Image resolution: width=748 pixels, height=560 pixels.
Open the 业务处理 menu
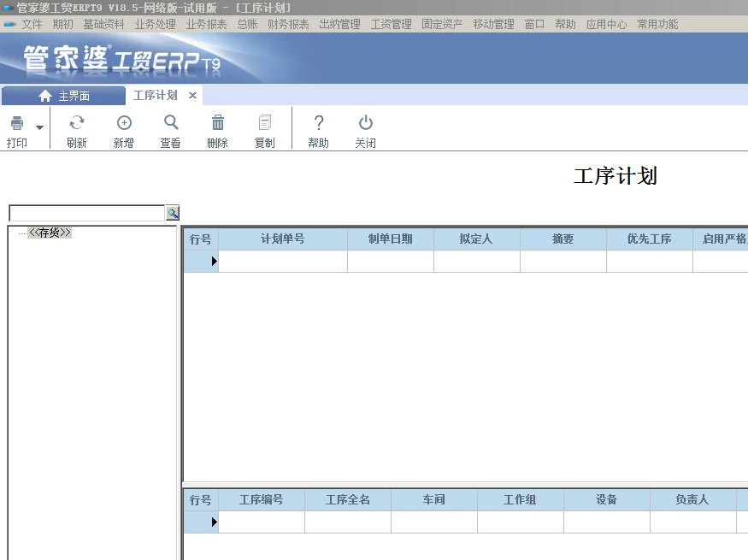coord(155,24)
